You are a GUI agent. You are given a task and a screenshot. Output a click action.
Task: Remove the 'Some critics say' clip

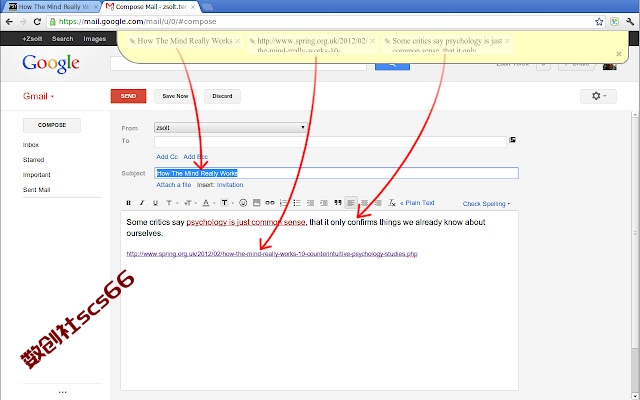tap(507, 41)
